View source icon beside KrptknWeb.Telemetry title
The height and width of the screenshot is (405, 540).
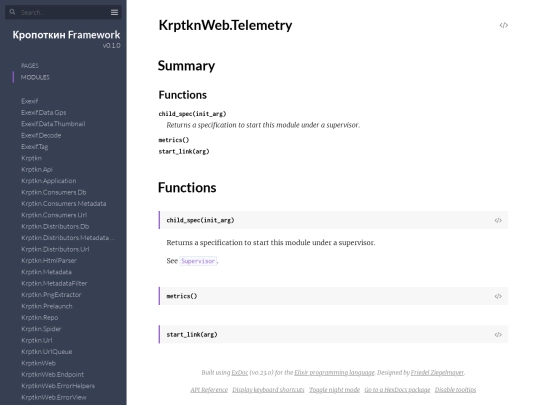503,25
